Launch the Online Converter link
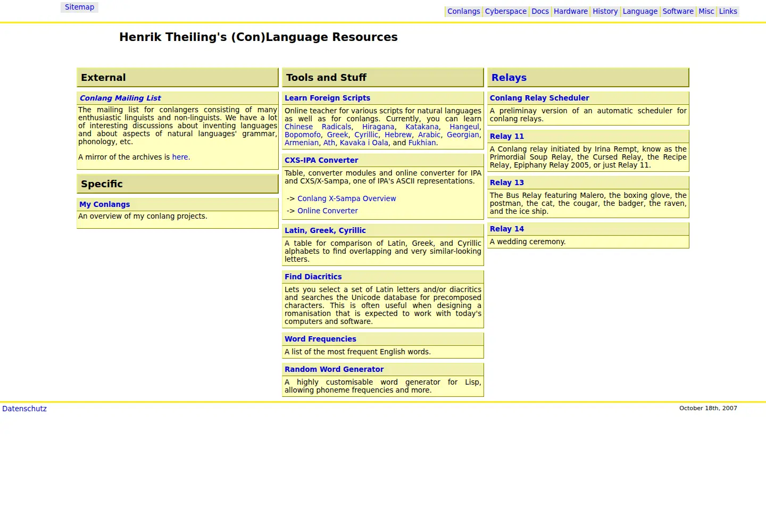 click(x=328, y=211)
